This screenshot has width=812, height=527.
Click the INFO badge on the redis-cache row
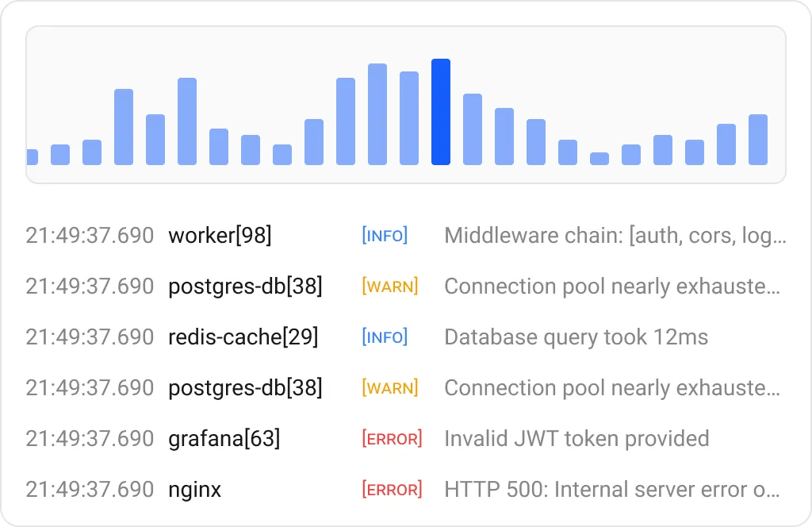(385, 337)
